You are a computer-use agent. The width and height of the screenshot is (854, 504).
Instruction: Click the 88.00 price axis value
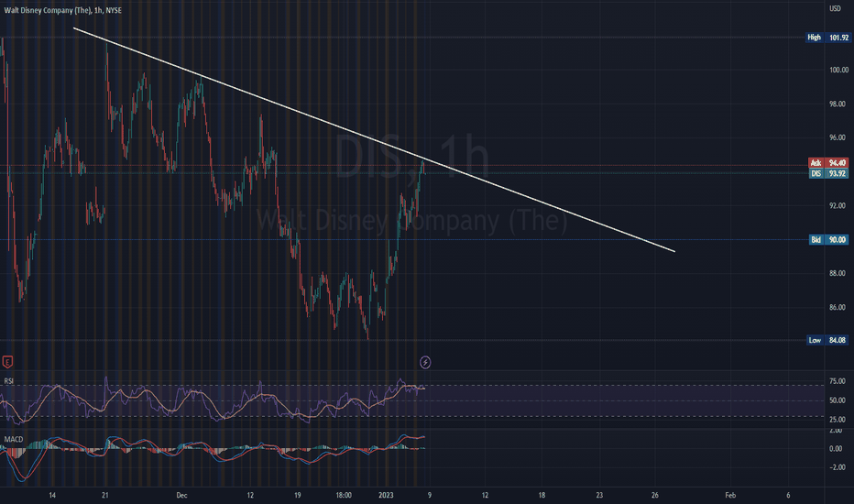838,273
